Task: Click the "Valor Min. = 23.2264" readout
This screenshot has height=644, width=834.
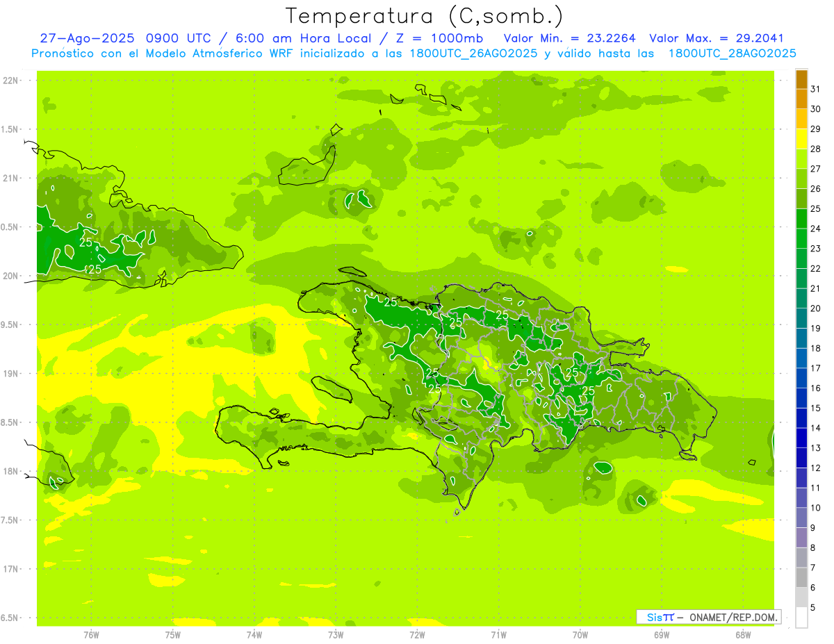Action: 569,38
